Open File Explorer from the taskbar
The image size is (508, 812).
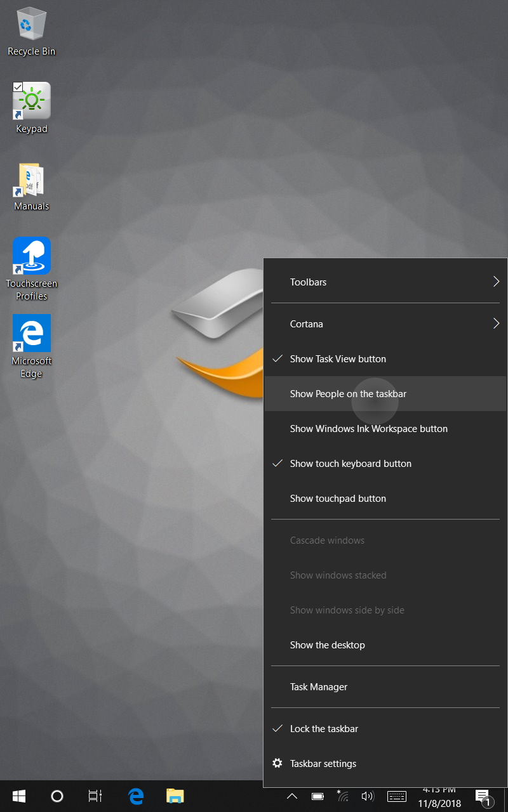[x=175, y=796]
